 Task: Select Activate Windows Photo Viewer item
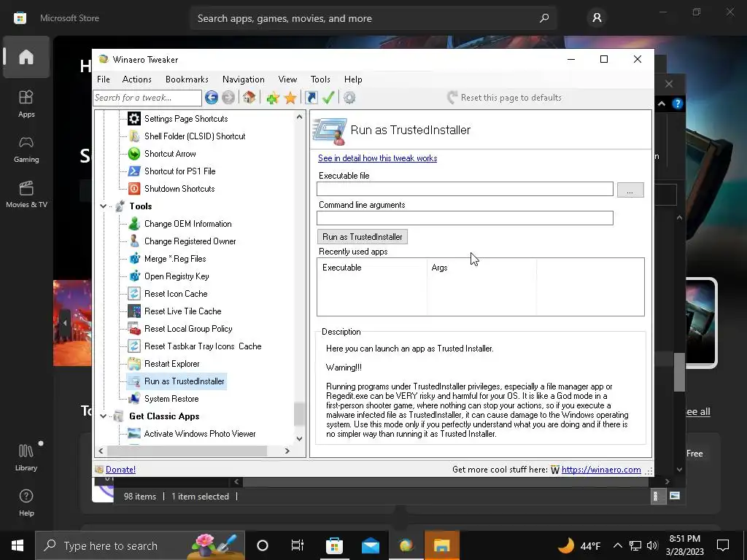click(200, 434)
